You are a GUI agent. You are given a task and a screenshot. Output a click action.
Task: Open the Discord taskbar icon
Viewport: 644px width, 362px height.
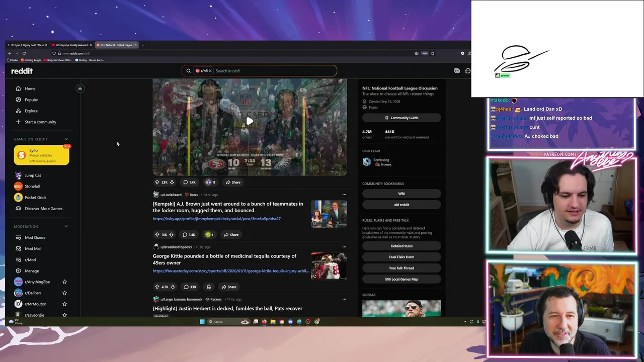290,322
